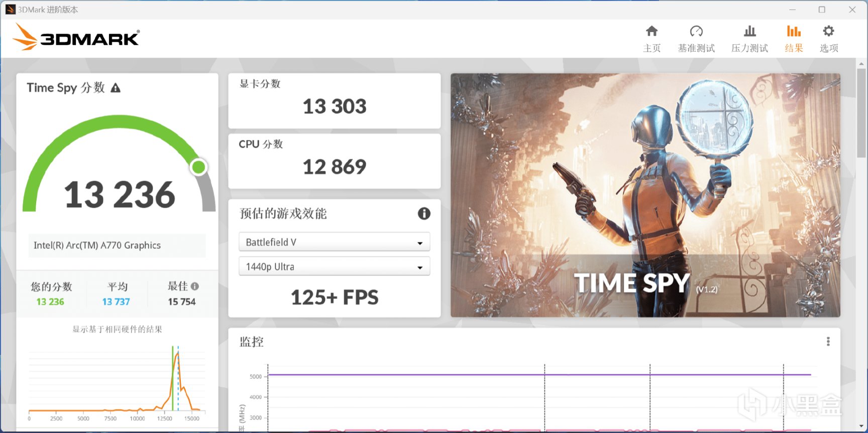Switch to the 压力测试 tab label
Screen dimensions: 868x433
pyautogui.click(x=749, y=48)
